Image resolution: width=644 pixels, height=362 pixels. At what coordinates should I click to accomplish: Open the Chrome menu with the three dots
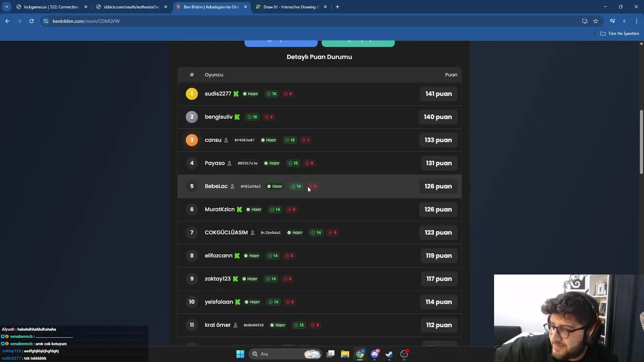click(637, 21)
